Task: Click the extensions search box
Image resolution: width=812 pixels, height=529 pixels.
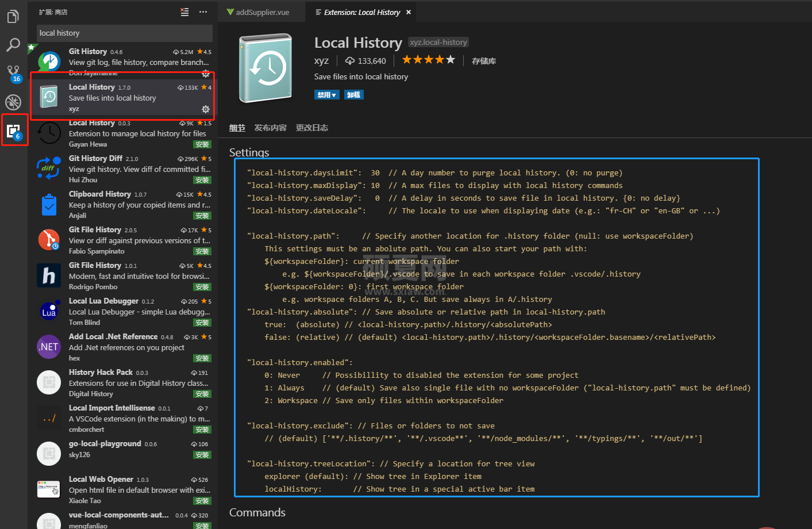Action: (125, 33)
